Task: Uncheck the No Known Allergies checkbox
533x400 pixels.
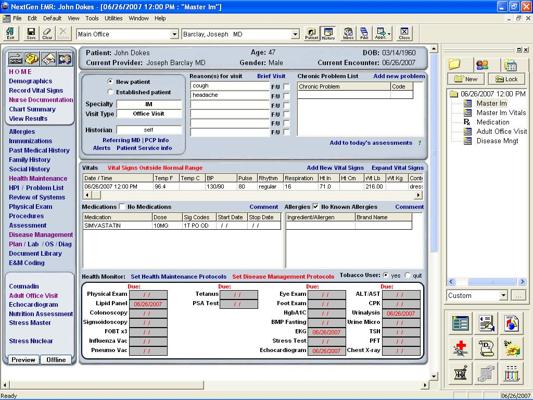Action: pos(315,207)
